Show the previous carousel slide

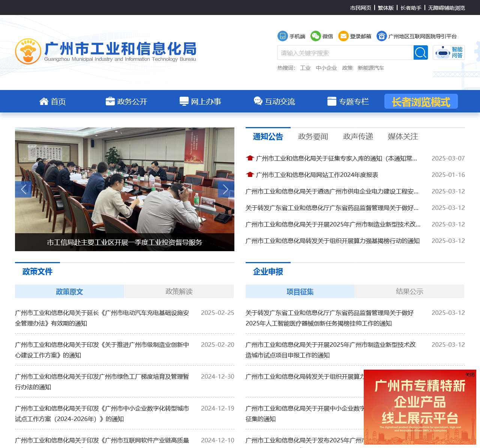point(23,189)
